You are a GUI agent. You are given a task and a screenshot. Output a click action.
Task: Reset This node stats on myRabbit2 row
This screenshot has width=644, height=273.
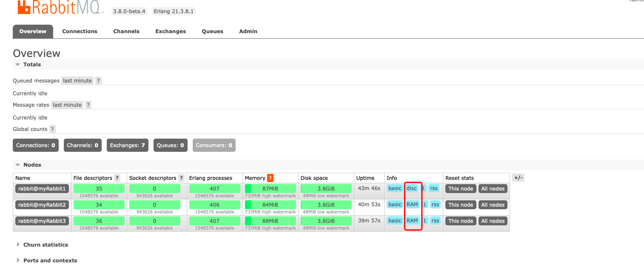pos(461,205)
